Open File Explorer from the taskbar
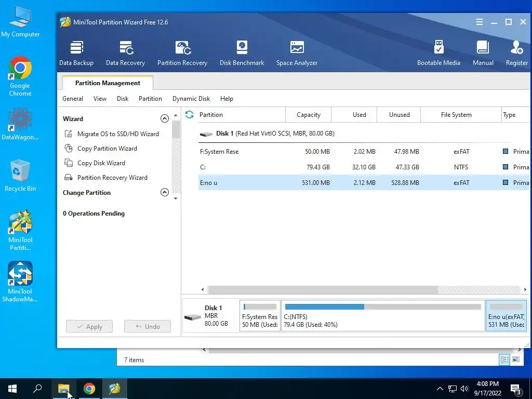This screenshot has height=399, width=532. click(63, 389)
